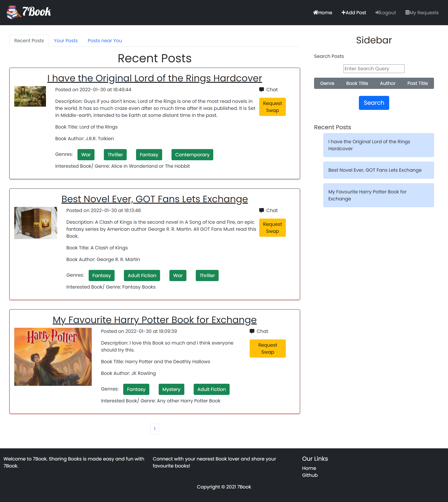
Task: Open Chat on Lord of the Rings post
Action: click(x=268, y=90)
